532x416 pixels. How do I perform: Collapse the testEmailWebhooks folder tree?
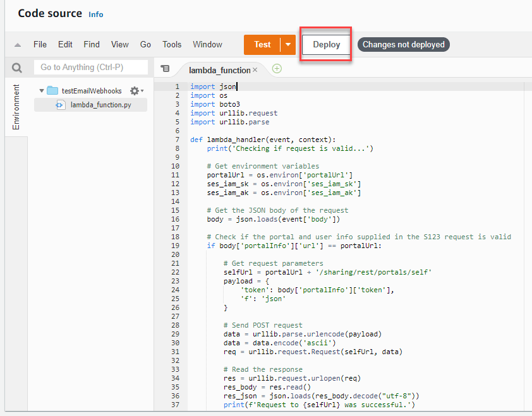coord(42,90)
